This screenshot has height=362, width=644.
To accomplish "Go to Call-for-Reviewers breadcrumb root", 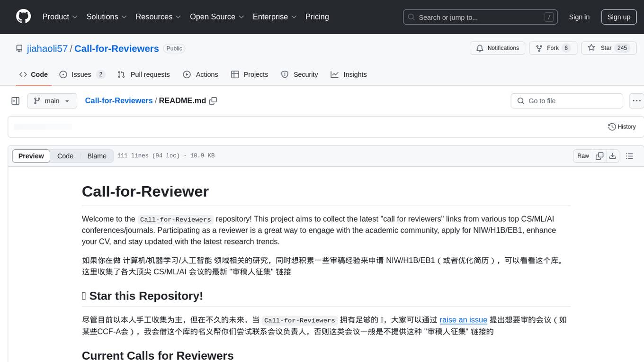I will (119, 100).
